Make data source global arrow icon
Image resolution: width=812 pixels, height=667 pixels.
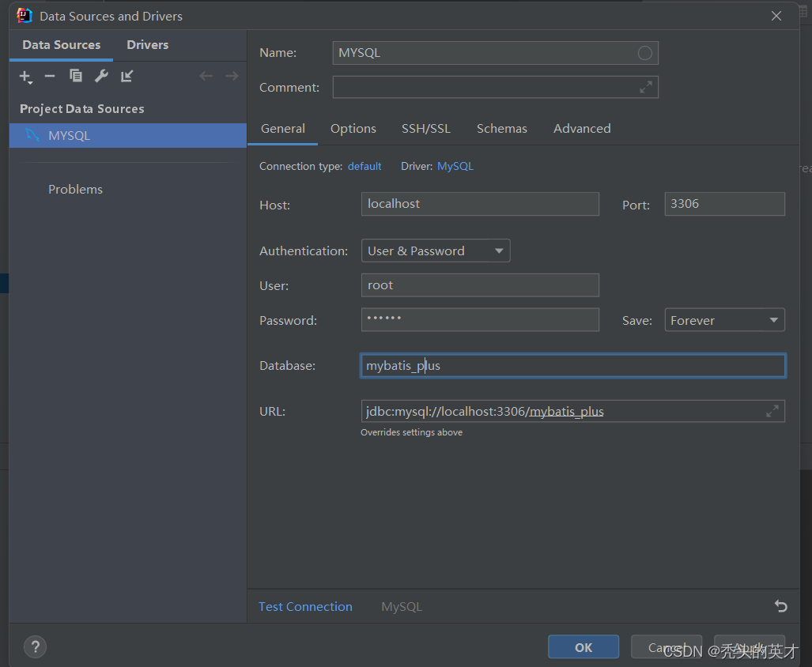(x=127, y=76)
